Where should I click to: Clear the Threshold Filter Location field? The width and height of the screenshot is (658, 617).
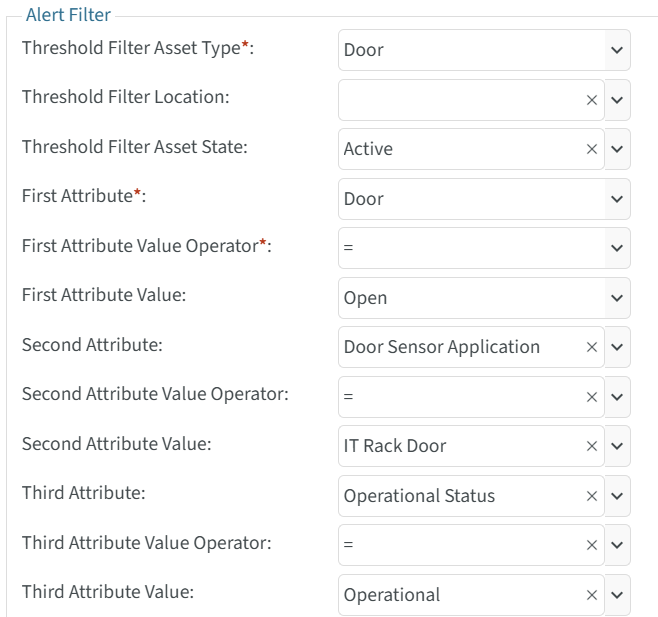[591, 100]
